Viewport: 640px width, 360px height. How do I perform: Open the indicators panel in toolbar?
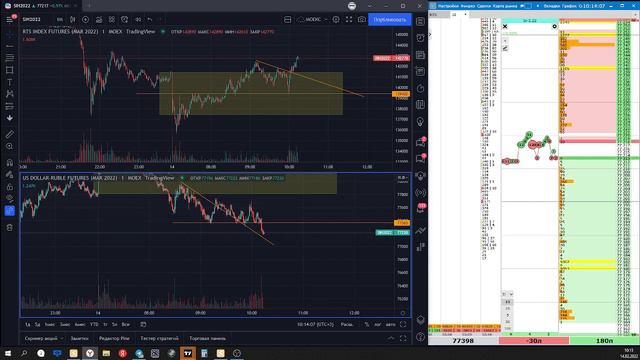(x=99, y=19)
